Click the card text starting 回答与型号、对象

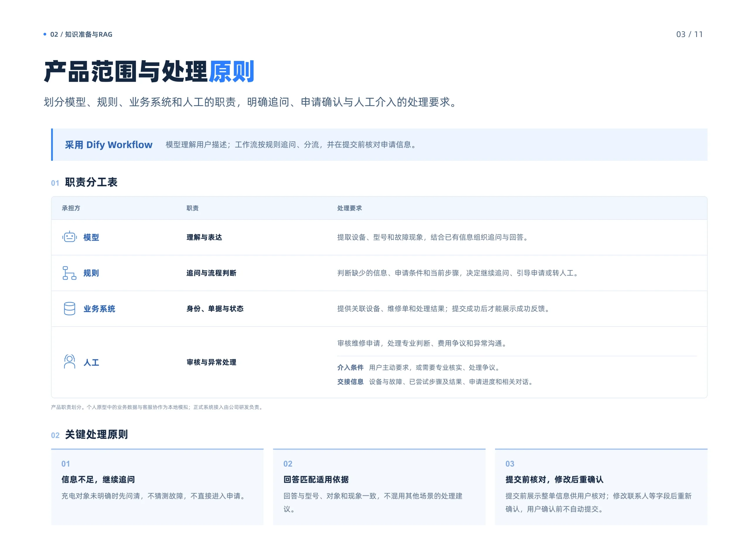point(373,502)
